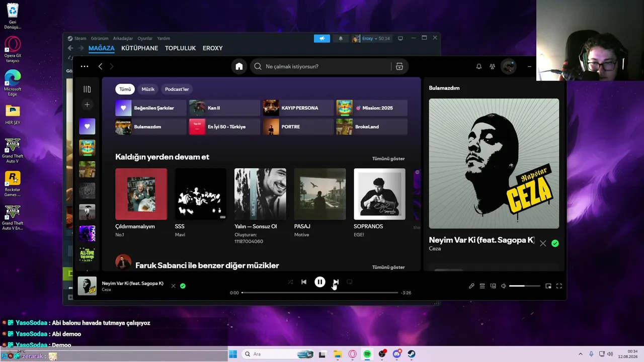Open Steam TOPLULUK tab
The height and width of the screenshot is (362, 644).
180,48
